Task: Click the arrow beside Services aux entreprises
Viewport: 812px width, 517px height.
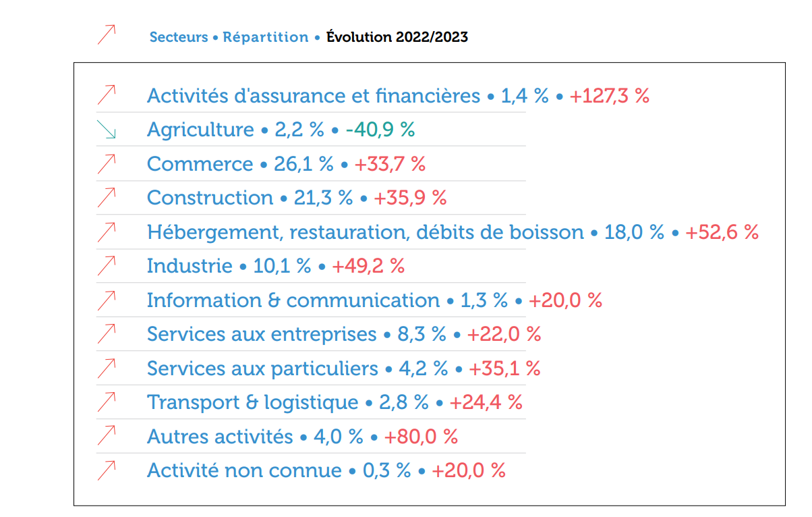Action: pos(107,334)
